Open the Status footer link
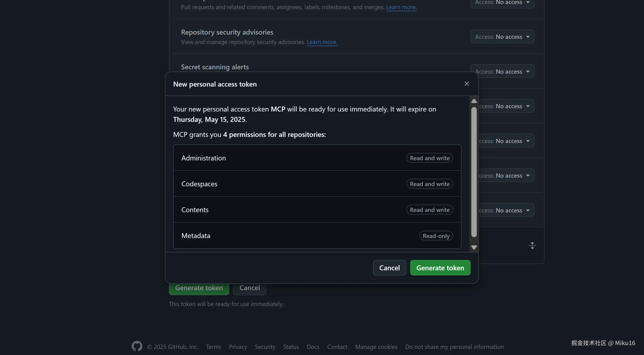Image resolution: width=644 pixels, height=355 pixels. tap(291, 347)
